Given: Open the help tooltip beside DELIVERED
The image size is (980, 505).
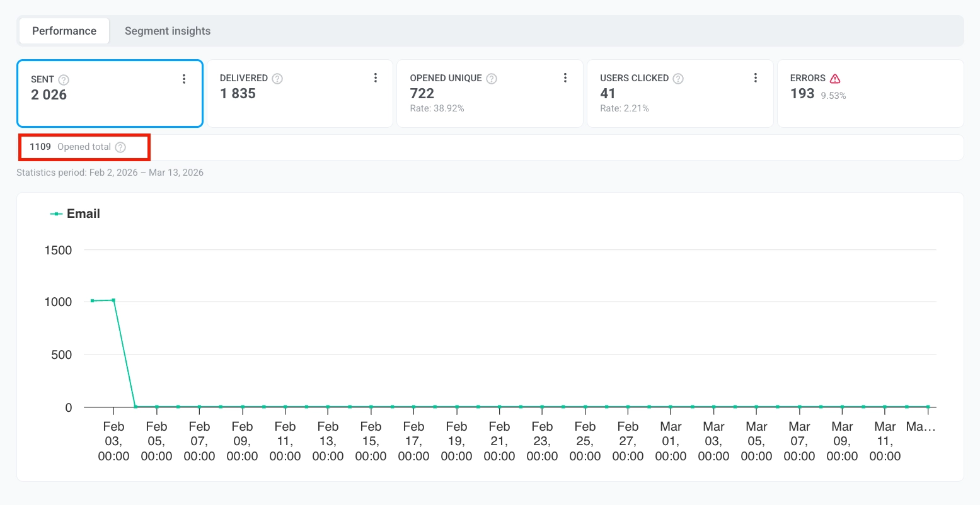Looking at the screenshot, I should pos(278,78).
